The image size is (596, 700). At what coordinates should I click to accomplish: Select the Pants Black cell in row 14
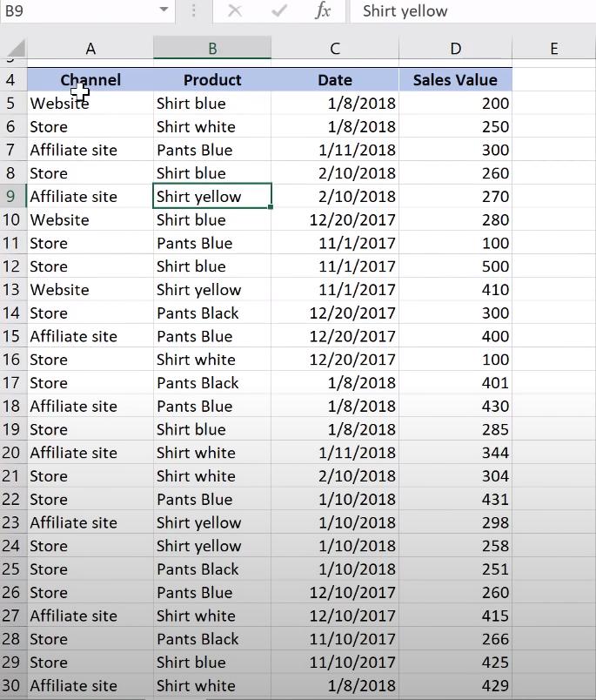pyautogui.click(x=212, y=313)
